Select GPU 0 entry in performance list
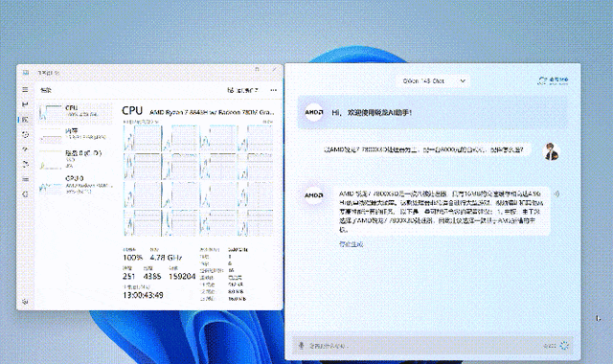The height and width of the screenshot is (364, 613). click(77, 185)
